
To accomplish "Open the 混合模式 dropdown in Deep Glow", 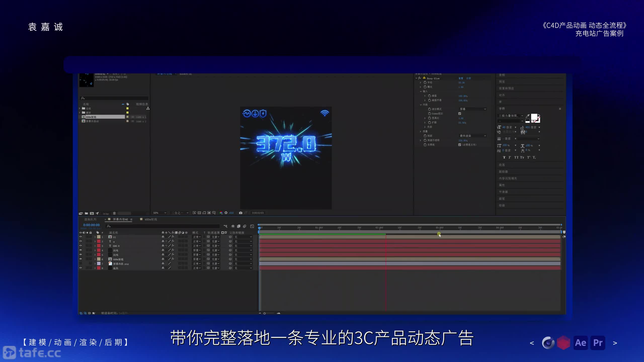I will [x=473, y=109].
